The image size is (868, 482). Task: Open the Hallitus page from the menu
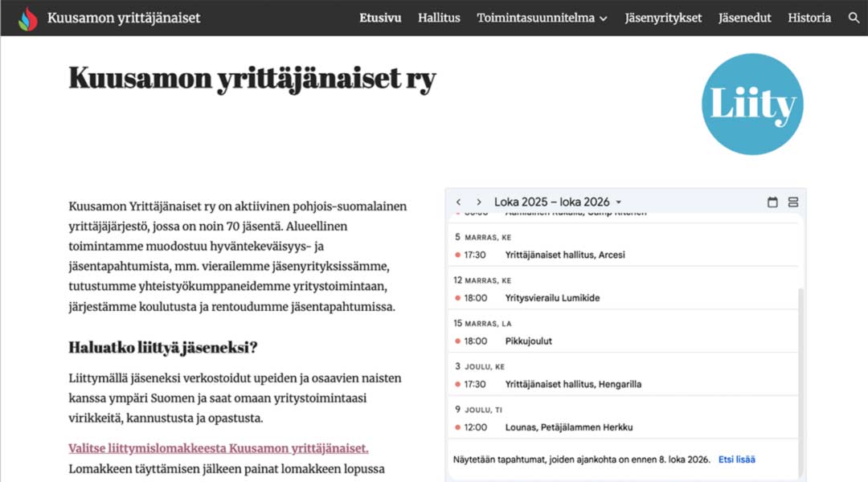(439, 17)
